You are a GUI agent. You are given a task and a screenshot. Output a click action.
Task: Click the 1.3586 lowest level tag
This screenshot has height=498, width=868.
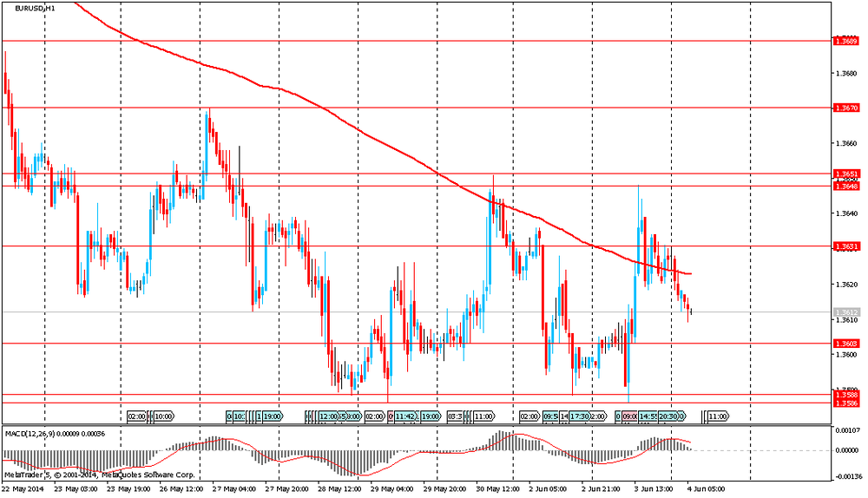tap(845, 403)
